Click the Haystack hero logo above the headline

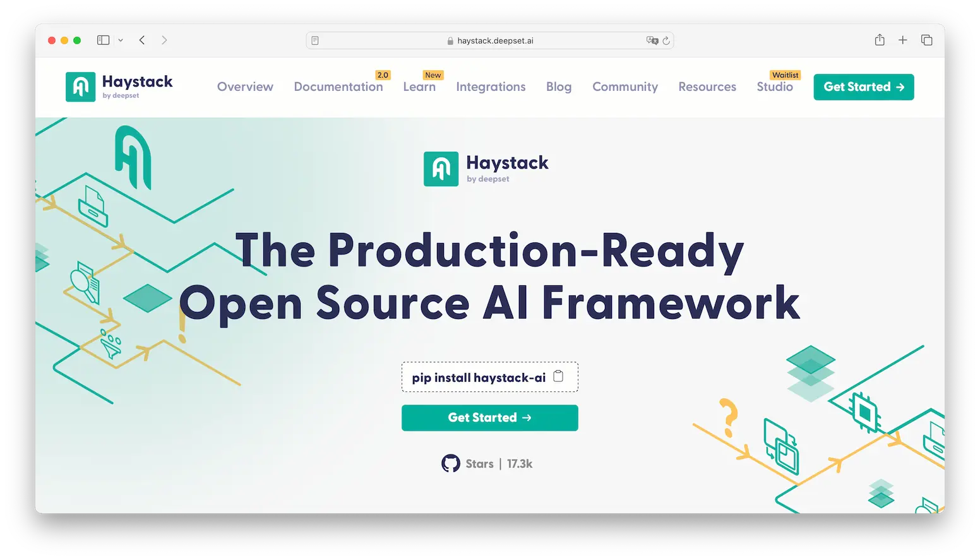click(x=486, y=169)
